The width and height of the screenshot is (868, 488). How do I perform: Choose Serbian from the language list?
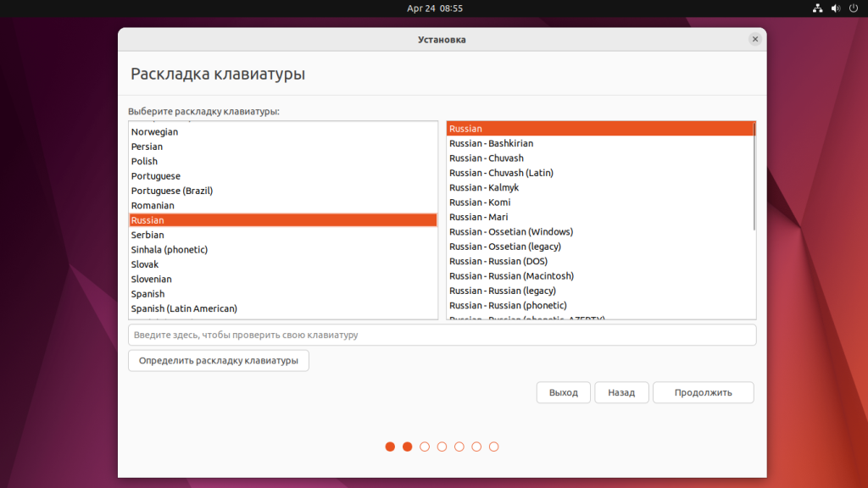click(147, 235)
